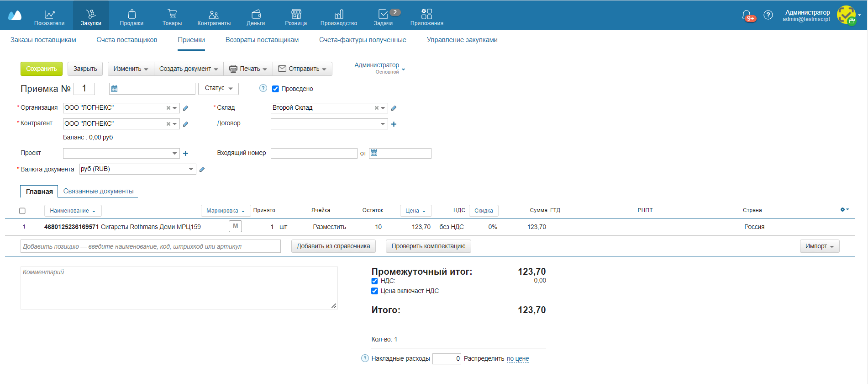Click help icon next to Проведено

(x=263, y=88)
